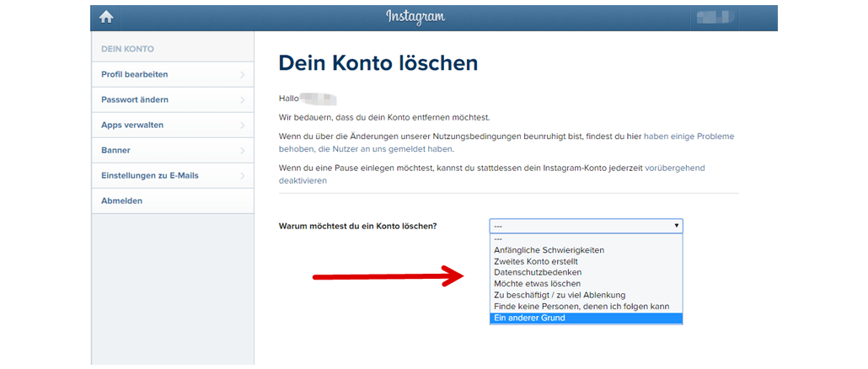Click the 'Wir bedauern' sentence
The image size is (868, 369).
pos(384,118)
